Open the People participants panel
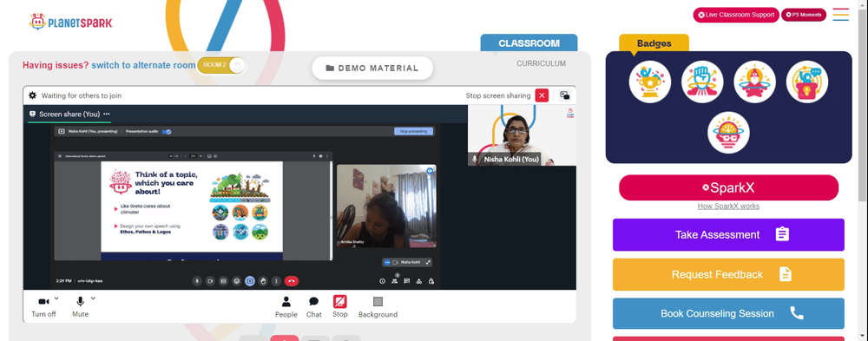 coord(286,306)
